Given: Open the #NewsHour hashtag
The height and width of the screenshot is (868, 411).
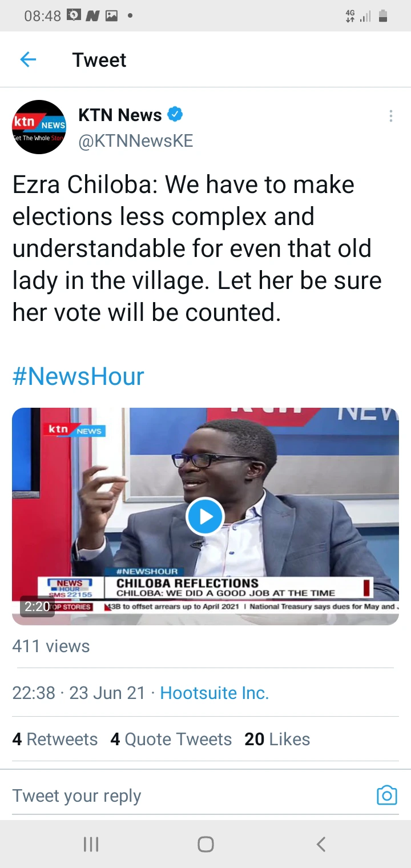Looking at the screenshot, I should pyautogui.click(x=78, y=376).
